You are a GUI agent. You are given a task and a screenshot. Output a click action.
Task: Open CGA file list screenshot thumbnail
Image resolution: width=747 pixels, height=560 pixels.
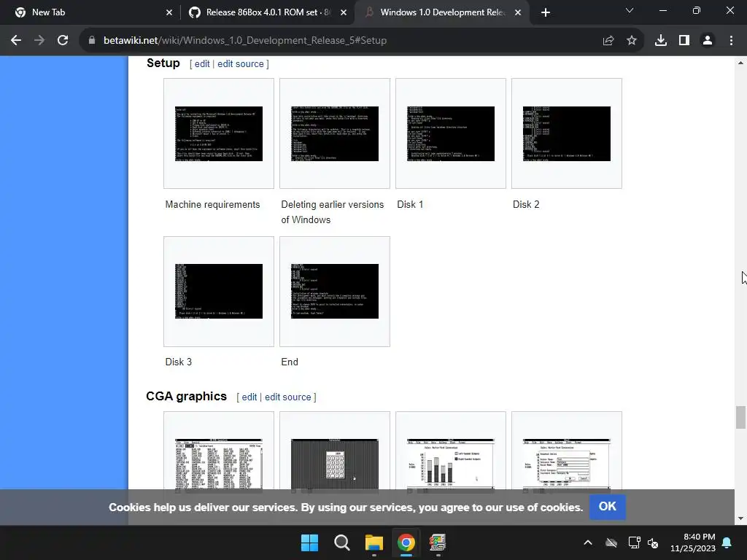219,464
